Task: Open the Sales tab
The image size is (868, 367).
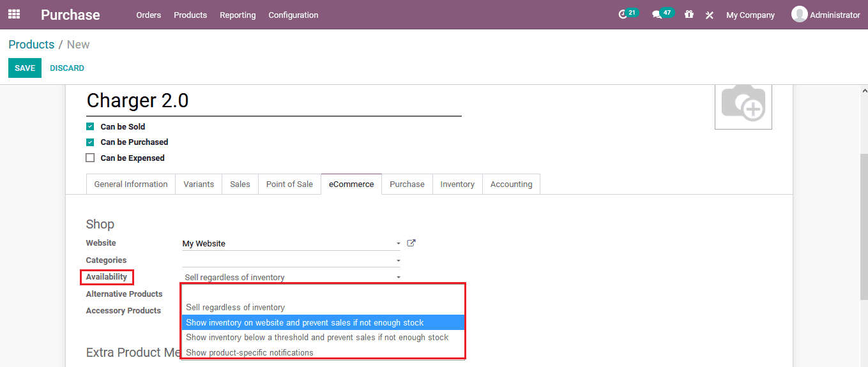Action: [240, 184]
